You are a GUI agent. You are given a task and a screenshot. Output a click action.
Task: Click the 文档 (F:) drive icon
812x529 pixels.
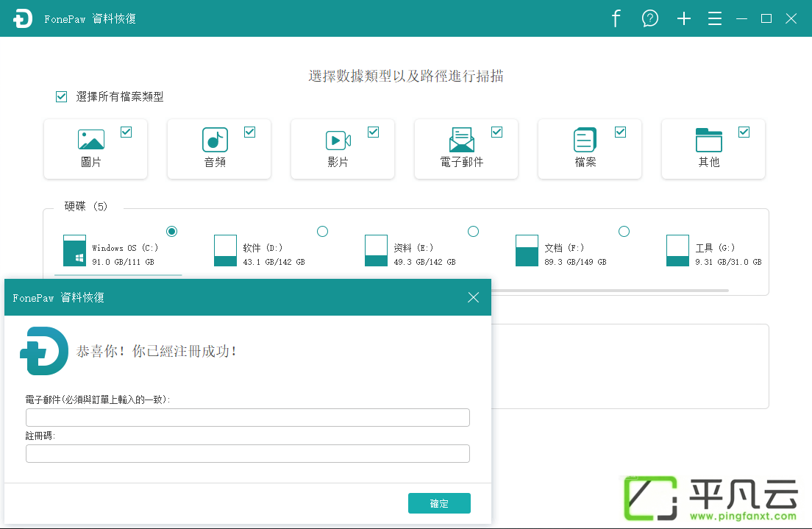tap(527, 250)
